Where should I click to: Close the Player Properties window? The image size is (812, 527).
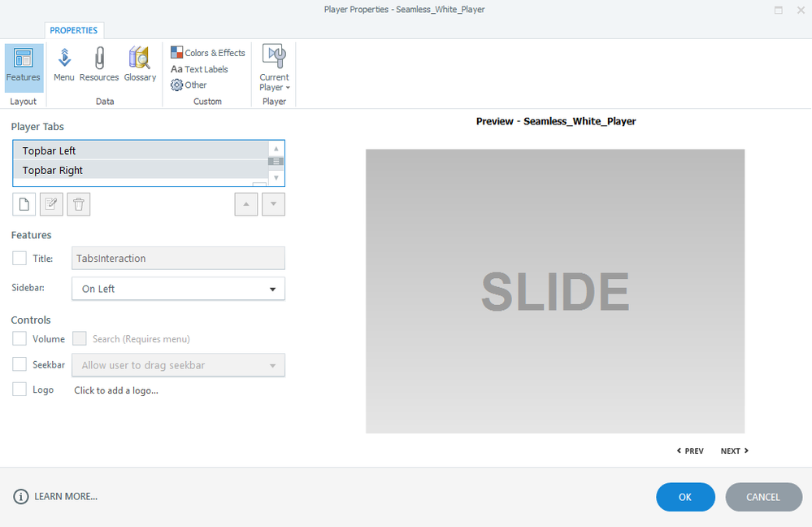click(801, 10)
